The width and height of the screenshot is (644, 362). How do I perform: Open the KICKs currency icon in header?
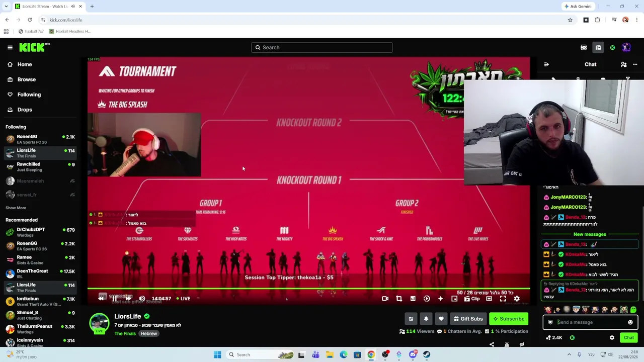coord(612,47)
